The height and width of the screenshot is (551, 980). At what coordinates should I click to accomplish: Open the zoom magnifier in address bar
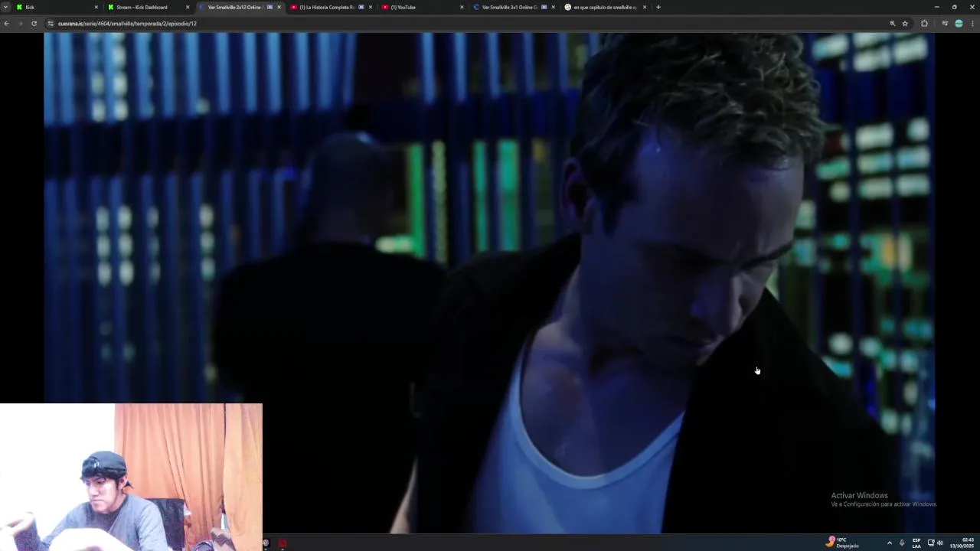(x=892, y=24)
